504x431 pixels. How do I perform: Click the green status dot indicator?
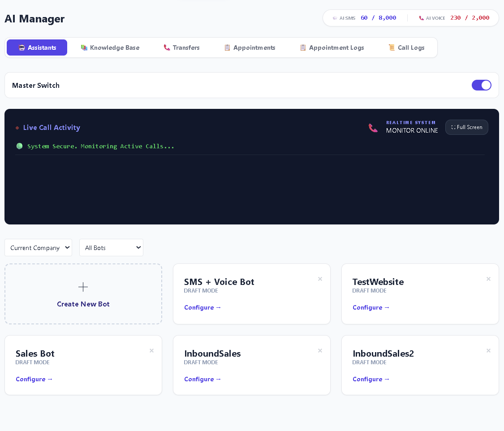20,146
